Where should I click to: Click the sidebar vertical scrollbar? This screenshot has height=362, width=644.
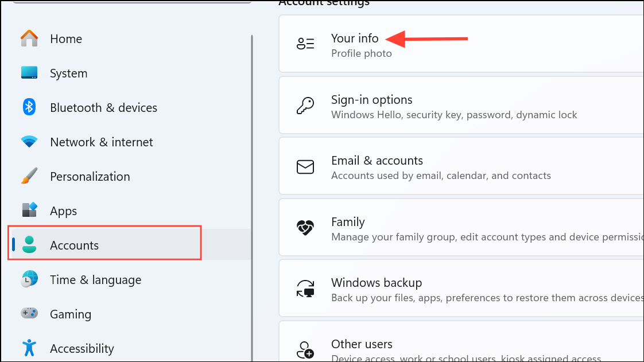tap(252, 198)
